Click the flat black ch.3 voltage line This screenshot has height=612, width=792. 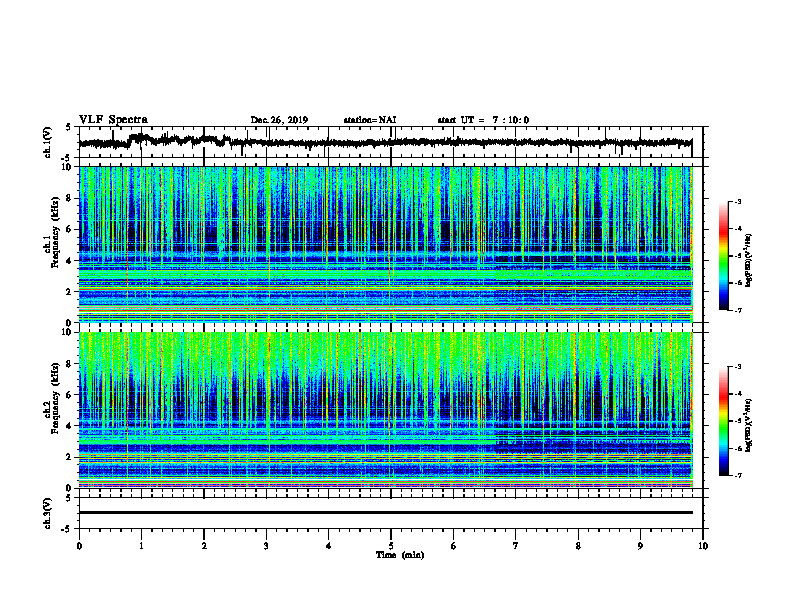click(385, 513)
